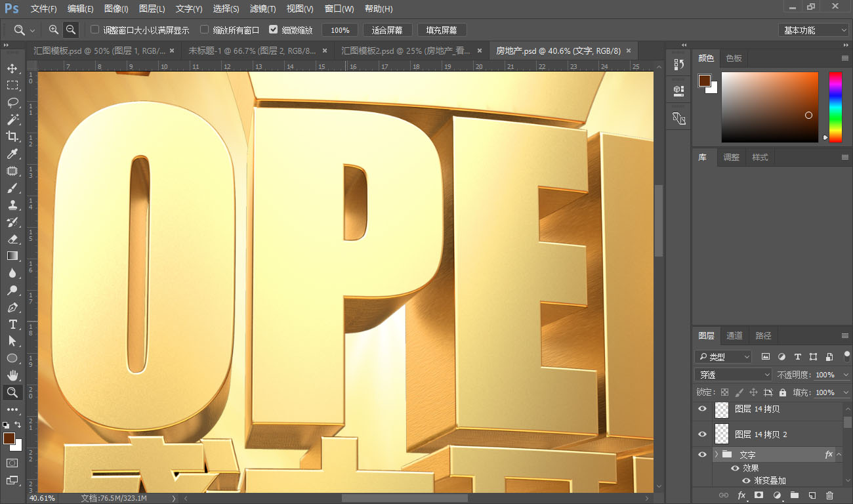The image size is (853, 504).
Task: Select the Blur tool
Action: point(12,273)
